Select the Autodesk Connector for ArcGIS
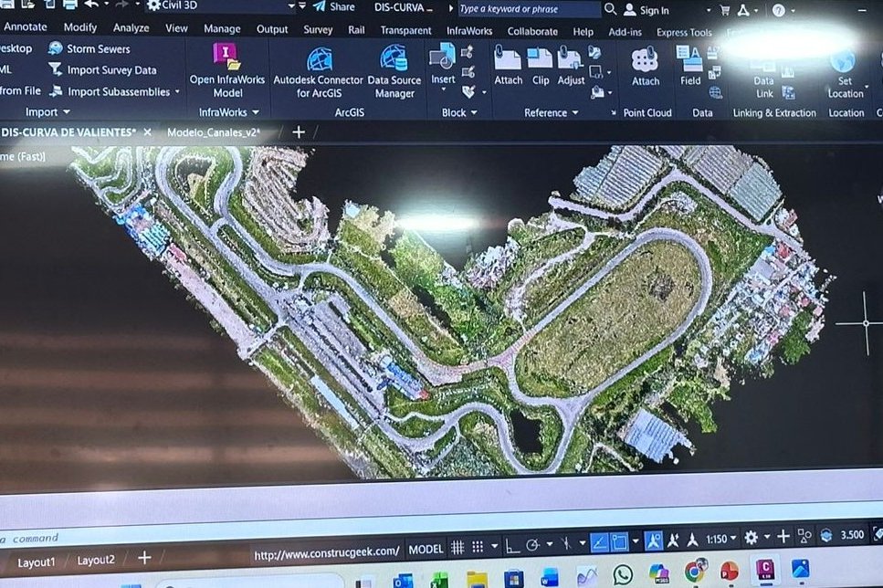This screenshot has height=588, width=883. (x=318, y=73)
